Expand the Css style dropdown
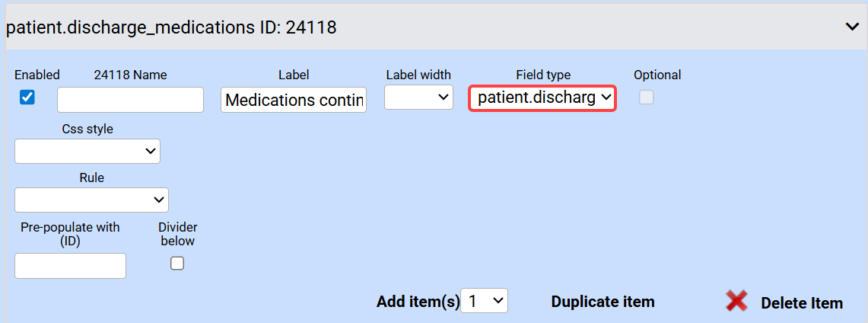Image resolution: width=868 pixels, height=323 pixels. [x=87, y=151]
